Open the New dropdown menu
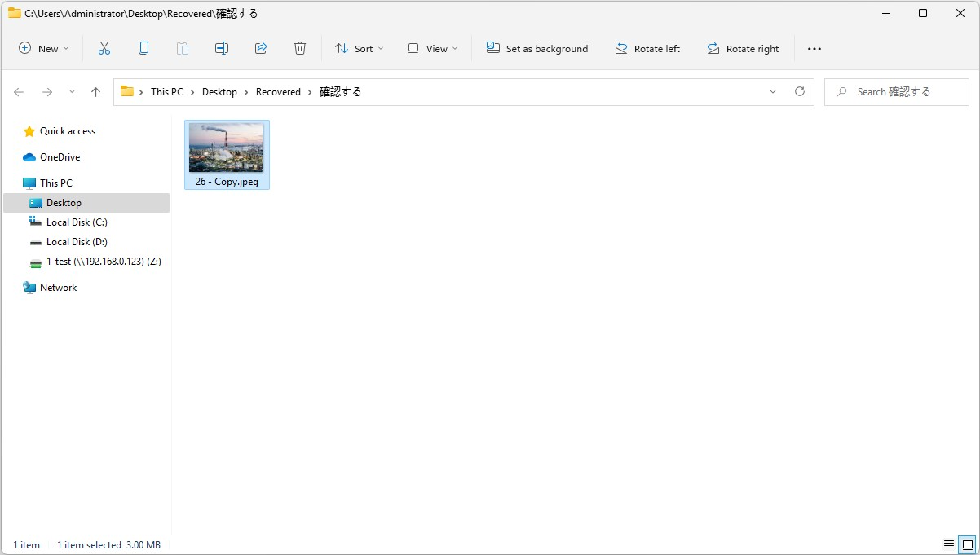 click(x=44, y=49)
